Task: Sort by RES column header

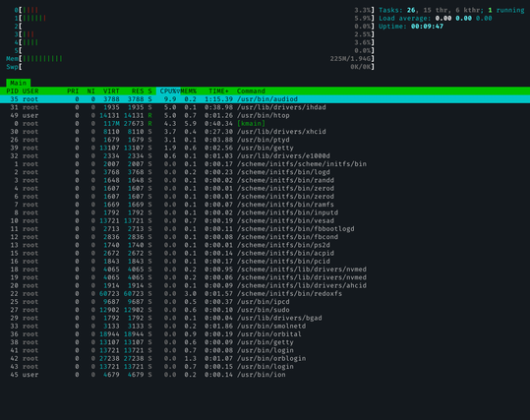Action: (x=138, y=90)
